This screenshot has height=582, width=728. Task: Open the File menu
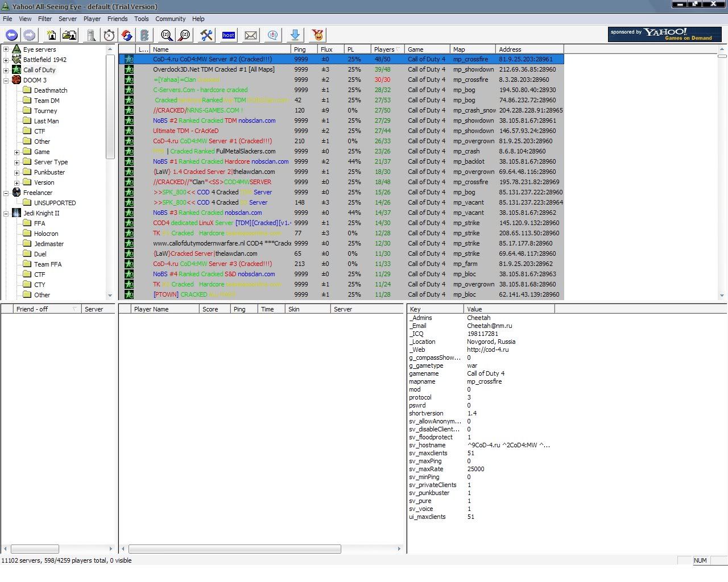pyautogui.click(x=7, y=19)
